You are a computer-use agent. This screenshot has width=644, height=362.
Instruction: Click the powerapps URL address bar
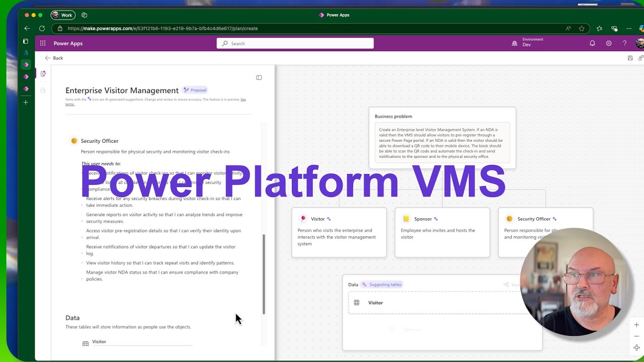tap(163, 29)
